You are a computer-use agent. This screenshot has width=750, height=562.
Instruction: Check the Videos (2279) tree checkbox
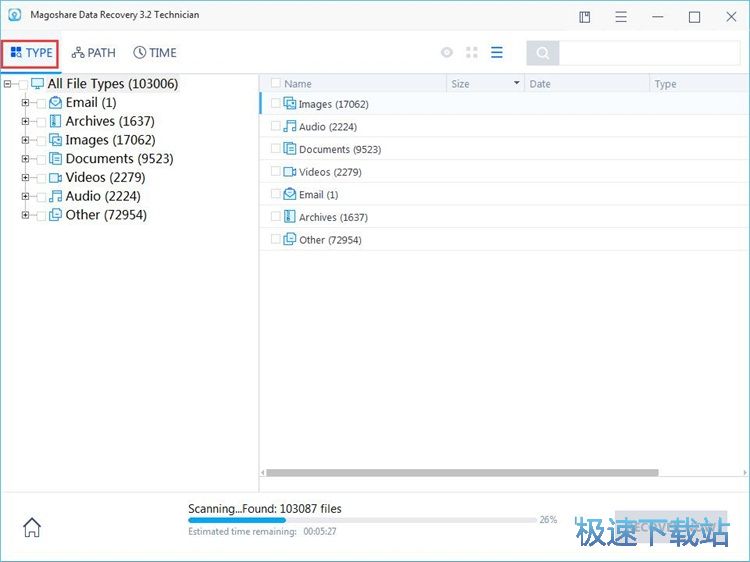42,178
